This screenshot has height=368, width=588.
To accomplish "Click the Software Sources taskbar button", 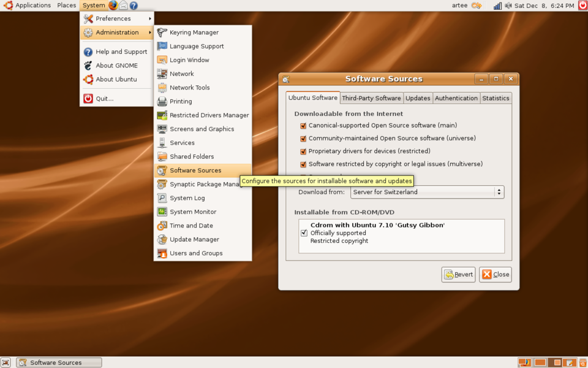I will [x=59, y=362].
